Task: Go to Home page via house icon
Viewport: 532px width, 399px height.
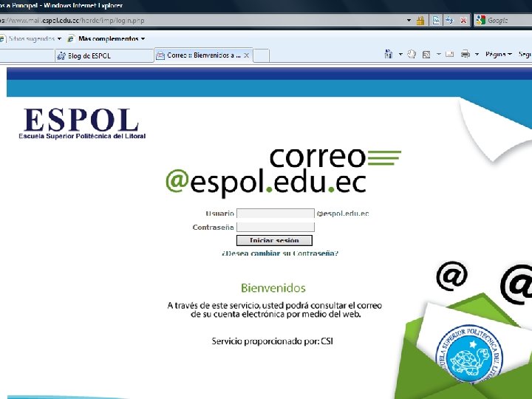Action: point(389,54)
